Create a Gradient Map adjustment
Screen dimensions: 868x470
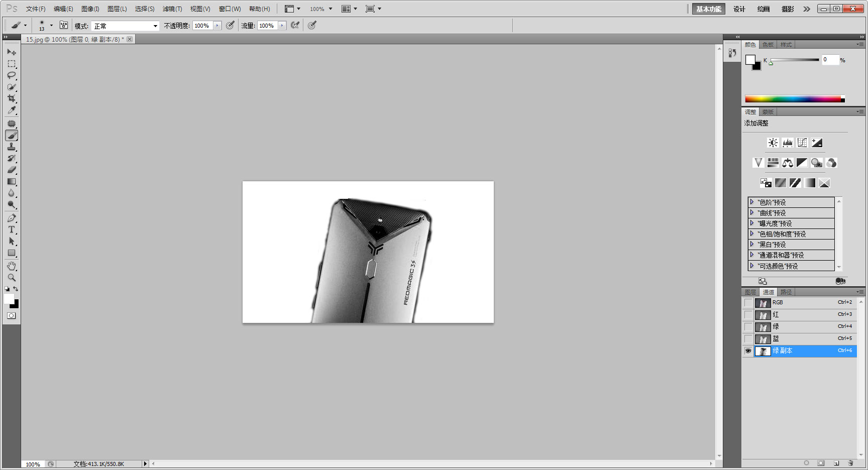click(810, 183)
